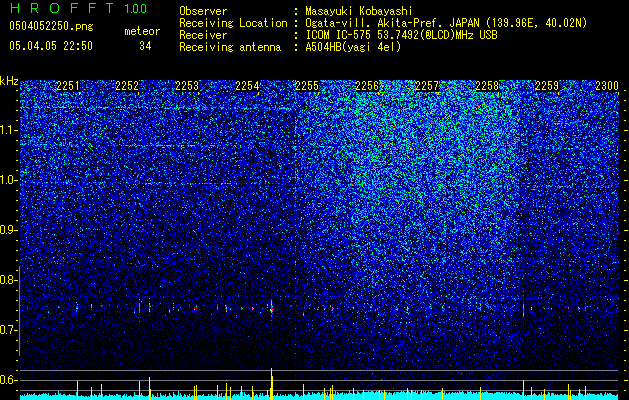The height and width of the screenshot is (400, 629).
Task: Click the 0.6 kHz frequency label
Action: (x=8, y=380)
